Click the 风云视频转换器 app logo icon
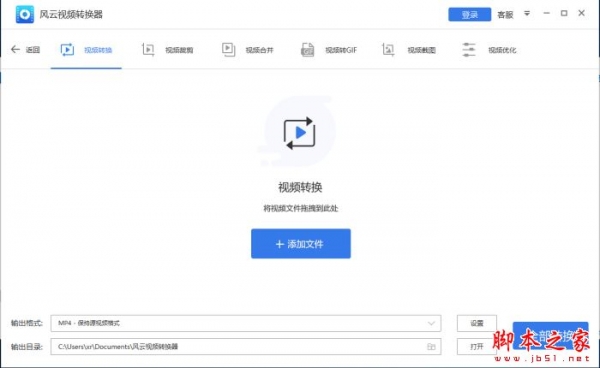 click(x=24, y=15)
